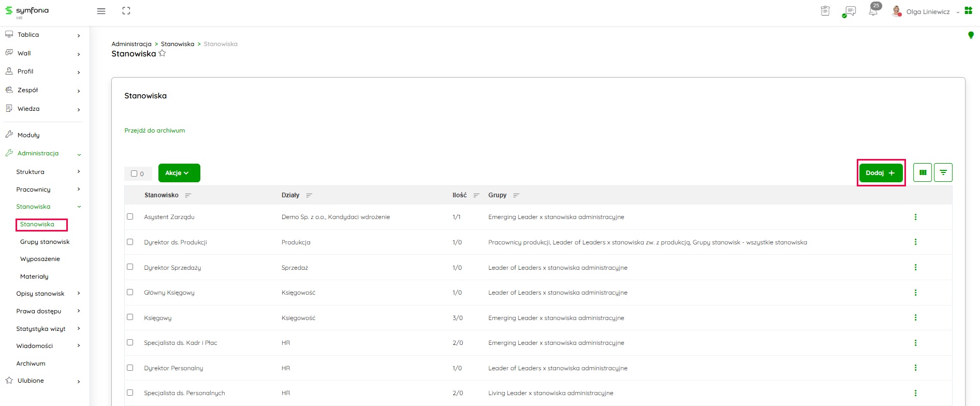Open the clipboard tasks icon

(x=825, y=11)
